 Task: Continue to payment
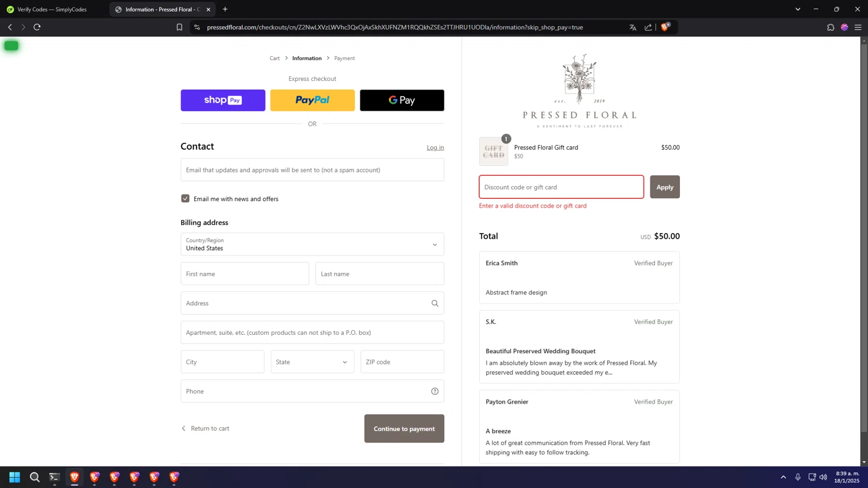(404, 428)
